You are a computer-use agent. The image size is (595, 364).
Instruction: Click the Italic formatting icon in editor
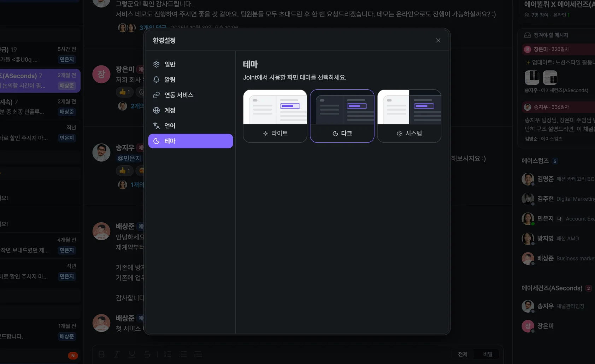pyautogui.click(x=117, y=354)
